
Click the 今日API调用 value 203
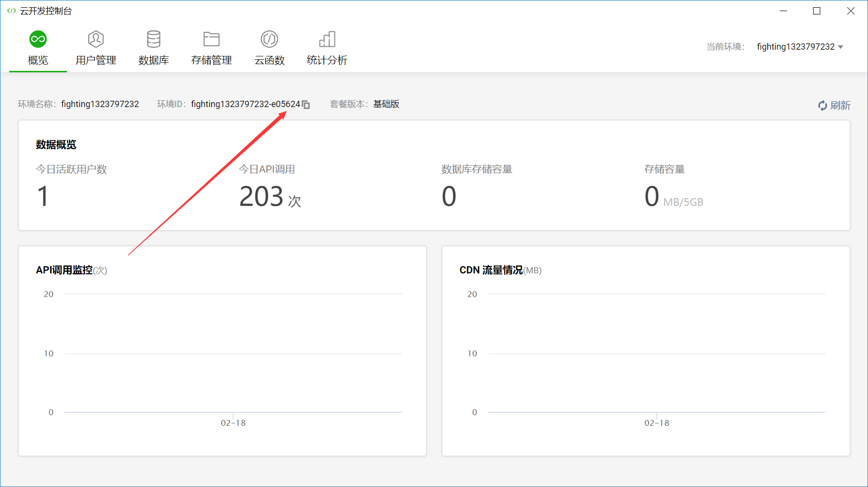click(262, 197)
